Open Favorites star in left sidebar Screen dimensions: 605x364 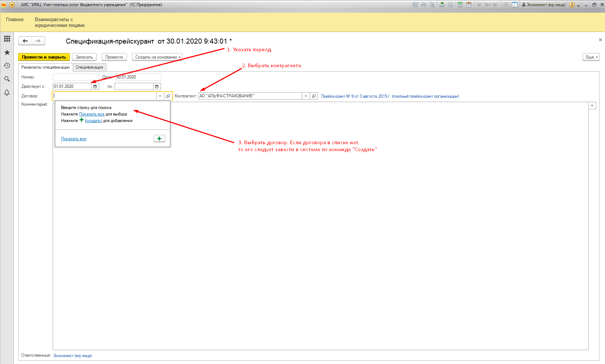point(7,53)
